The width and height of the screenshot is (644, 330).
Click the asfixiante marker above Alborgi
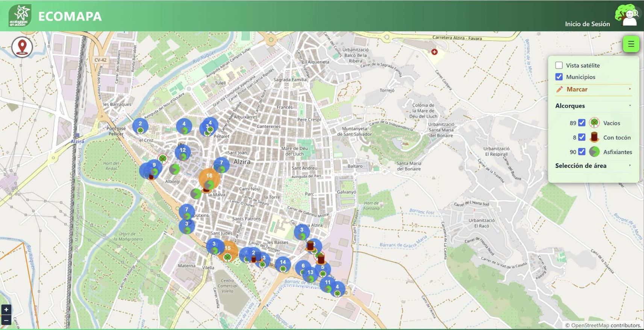point(174,169)
